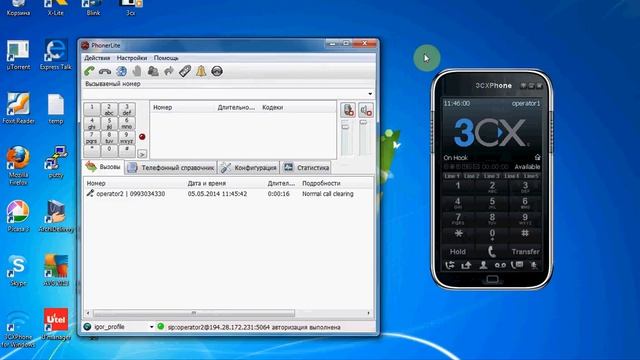Image resolution: width=640 pixels, height=360 pixels.
Task: Select Line 3 on the 3CXPhone
Action: coord(491,176)
